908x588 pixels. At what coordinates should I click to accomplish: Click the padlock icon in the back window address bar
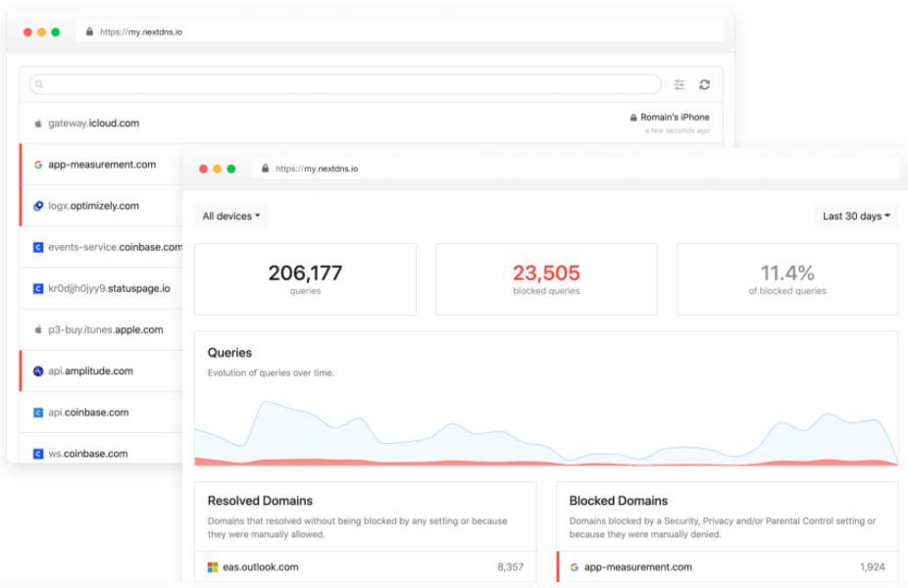click(90, 31)
